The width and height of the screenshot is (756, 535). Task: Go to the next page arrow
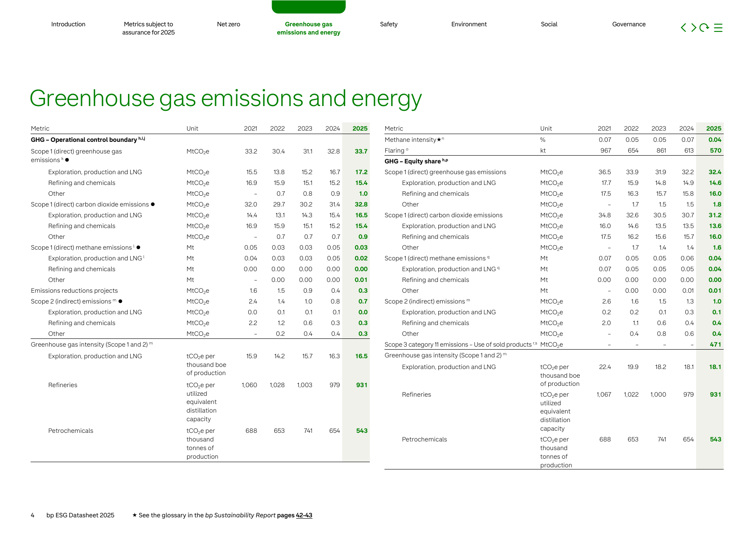694,28
